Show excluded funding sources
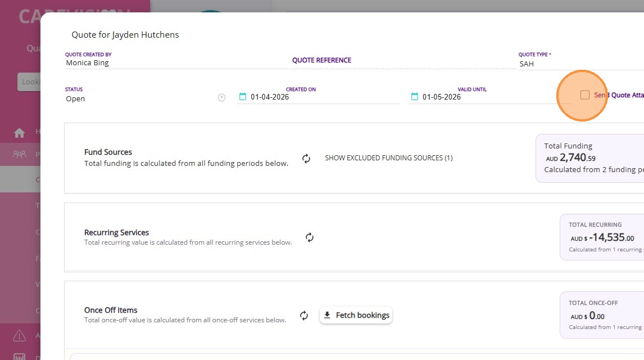Screen dimensions: 644x360 coord(388,158)
